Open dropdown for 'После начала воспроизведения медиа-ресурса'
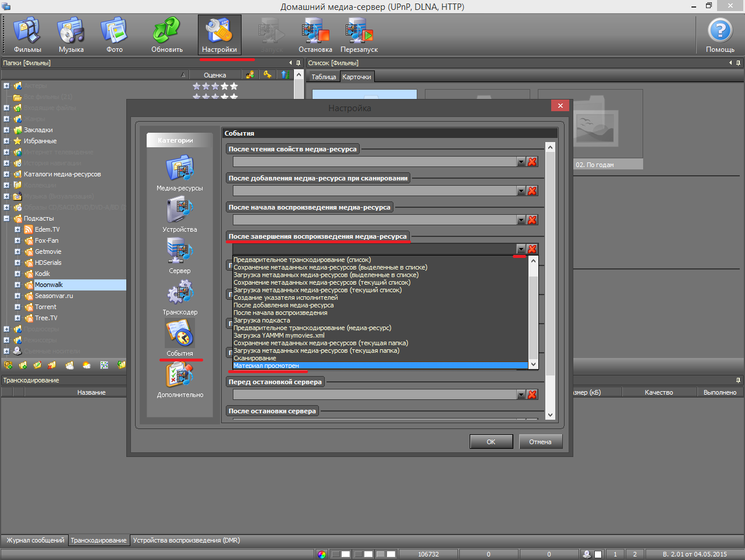Viewport: 745px width, 560px height. click(521, 220)
